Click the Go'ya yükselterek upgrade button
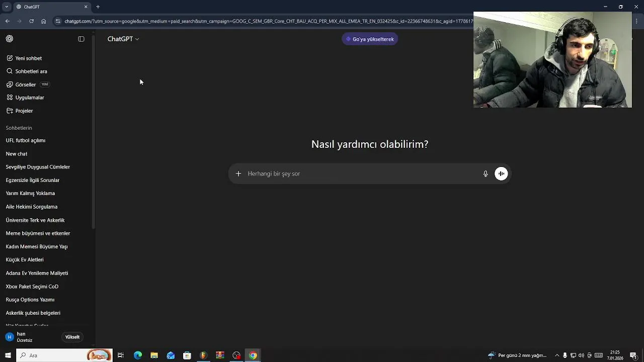This screenshot has width=644, height=362. [370, 39]
